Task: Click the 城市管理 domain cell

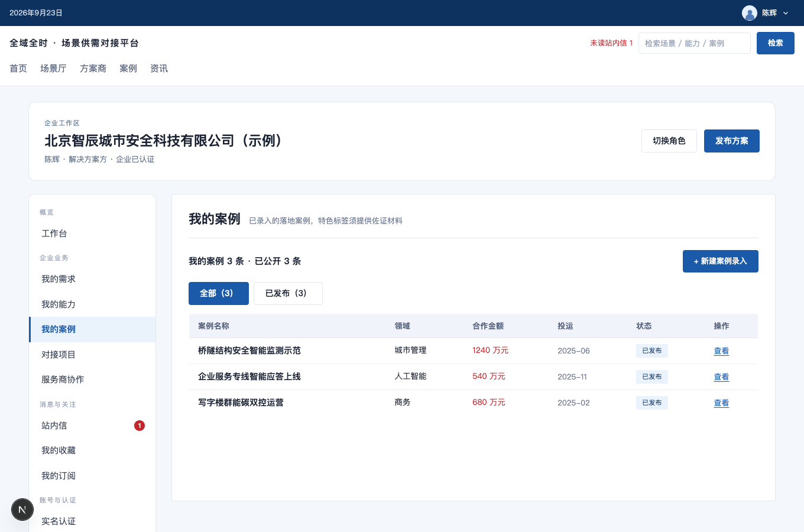Action: pyautogui.click(x=410, y=351)
